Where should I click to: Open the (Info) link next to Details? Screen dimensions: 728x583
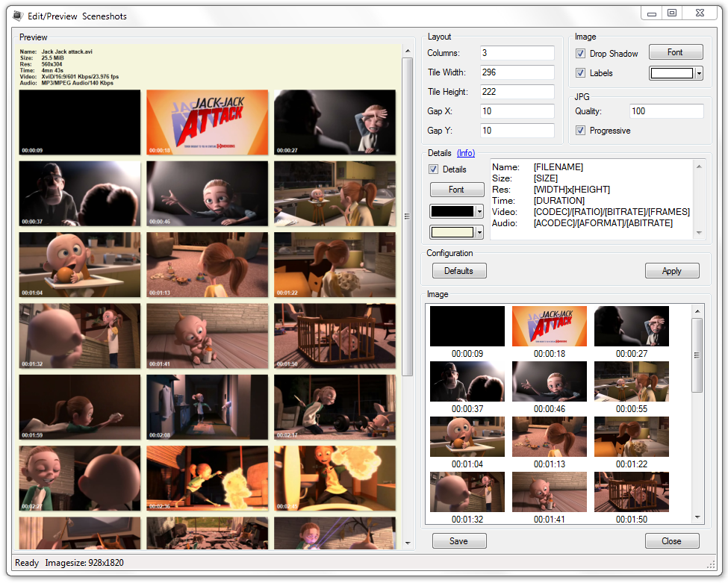point(466,153)
